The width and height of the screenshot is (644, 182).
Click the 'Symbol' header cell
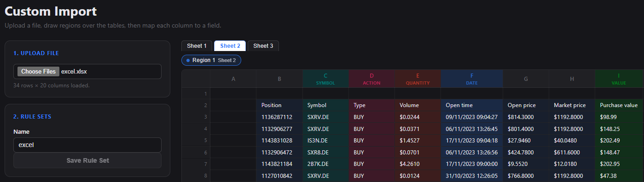click(325, 105)
